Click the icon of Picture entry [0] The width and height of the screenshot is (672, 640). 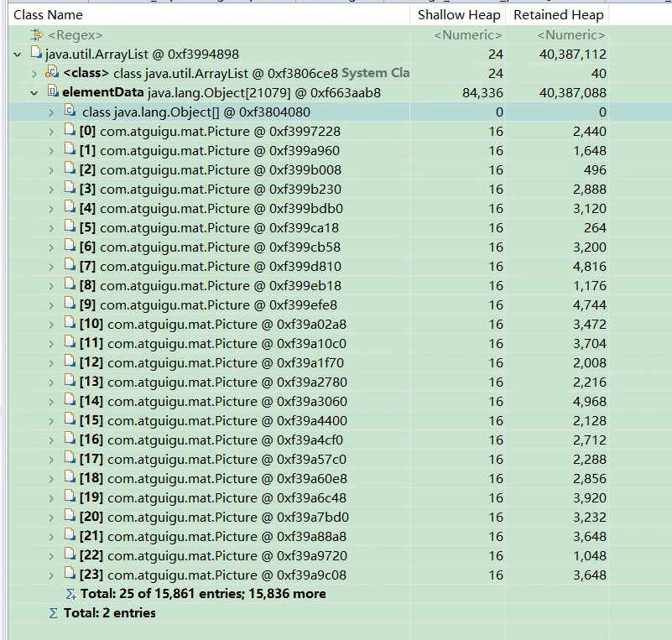point(70,130)
